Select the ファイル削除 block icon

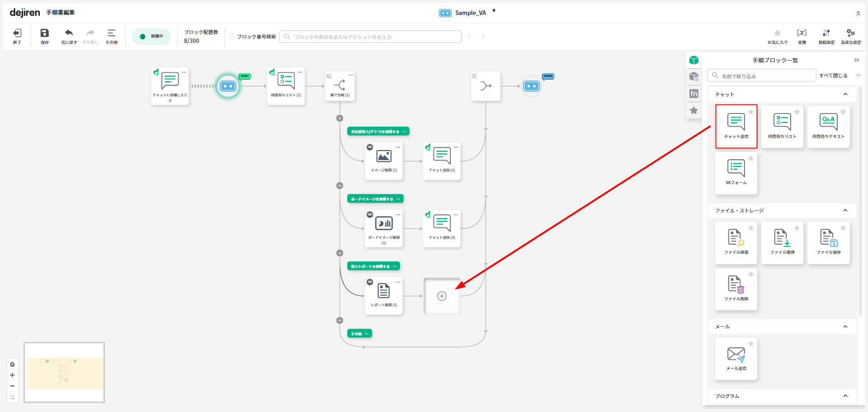pos(736,285)
